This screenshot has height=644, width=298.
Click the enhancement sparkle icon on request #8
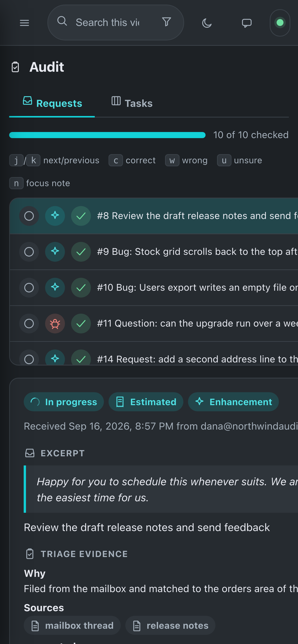coord(55,216)
